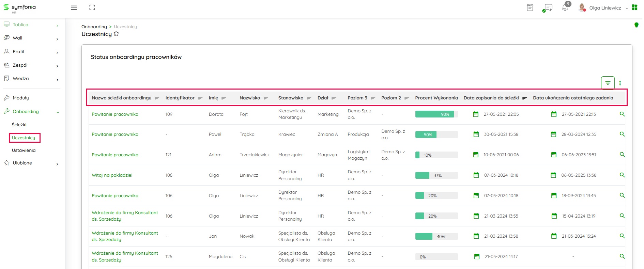Open the Witaj na pokładzie! path link
The width and height of the screenshot is (644, 269).
point(112,175)
